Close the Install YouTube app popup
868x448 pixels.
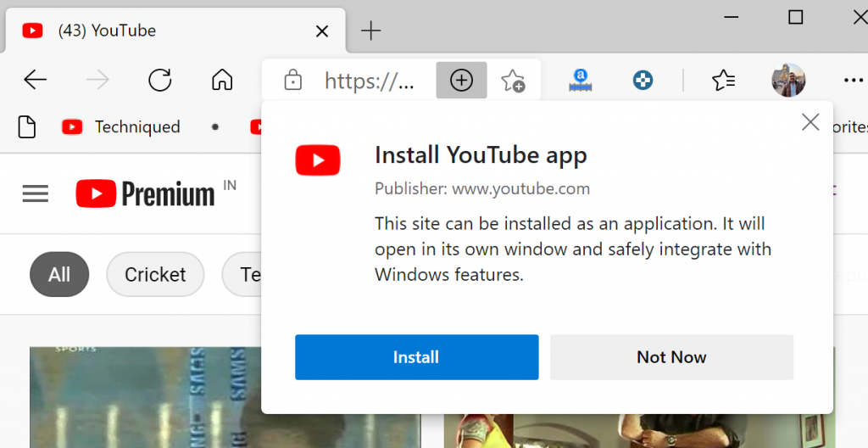pos(810,122)
